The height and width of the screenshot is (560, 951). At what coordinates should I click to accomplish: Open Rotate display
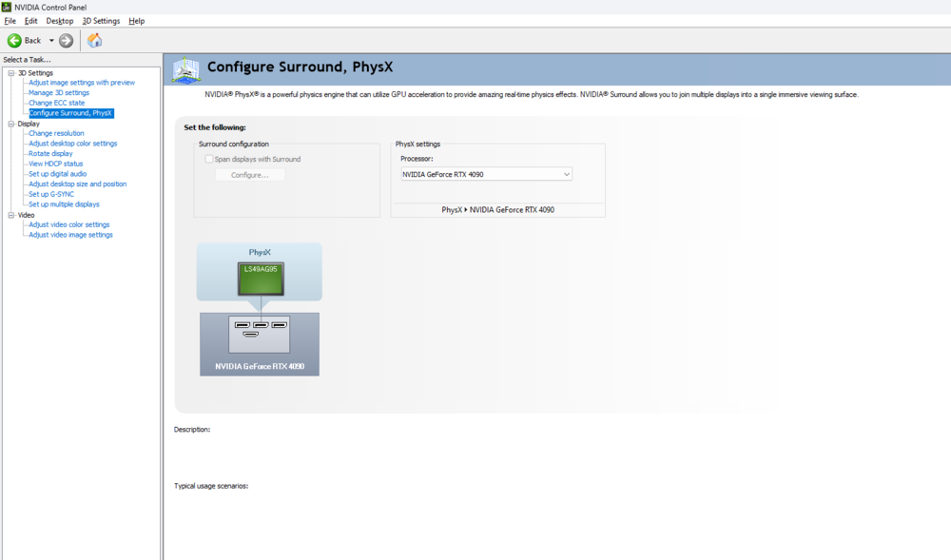pyautogui.click(x=50, y=154)
